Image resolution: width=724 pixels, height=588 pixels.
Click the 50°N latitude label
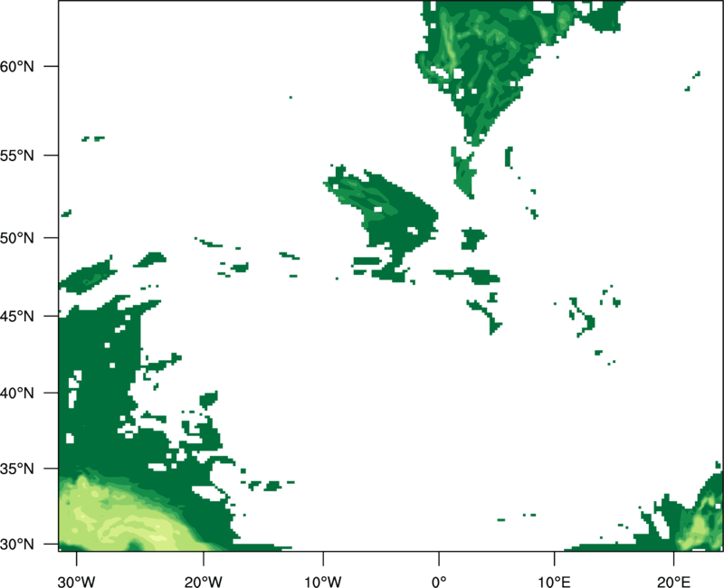point(17,238)
